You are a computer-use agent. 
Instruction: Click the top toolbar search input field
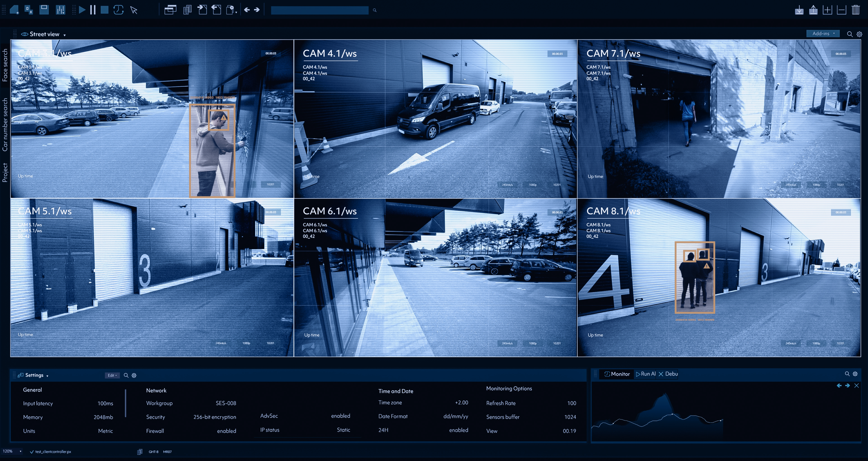pos(319,10)
